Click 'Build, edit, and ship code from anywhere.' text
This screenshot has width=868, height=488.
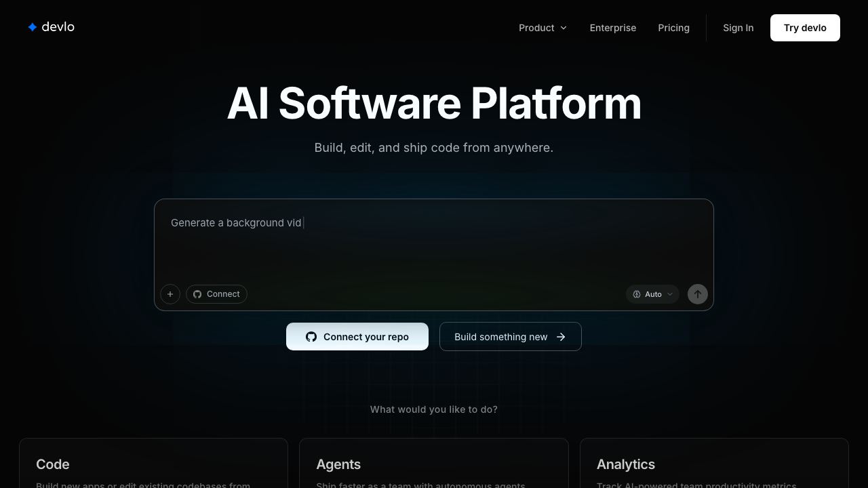click(x=434, y=148)
